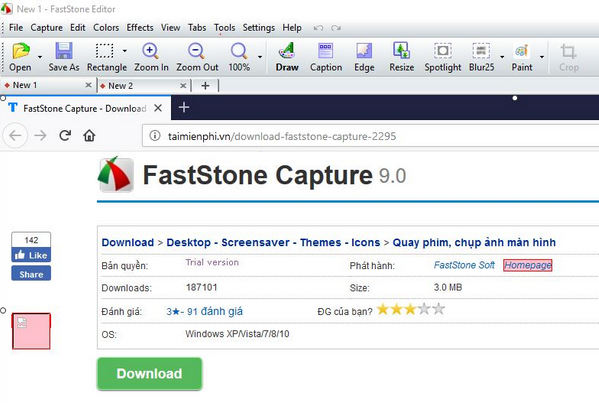Viewport: 599px width, 403px height.
Task: Click the browser Forward arrow
Action: [40, 135]
